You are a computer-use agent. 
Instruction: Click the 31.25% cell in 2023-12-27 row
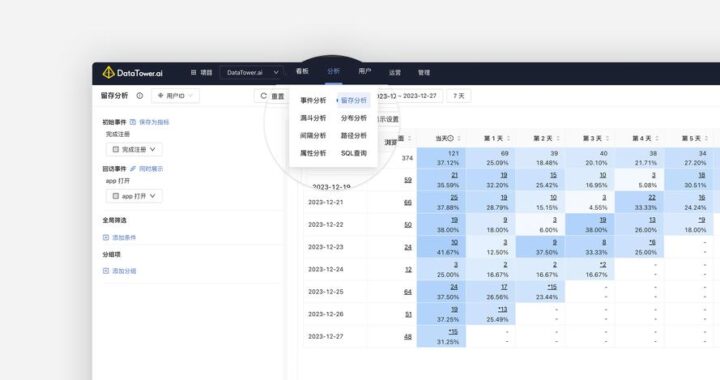pyautogui.click(x=441, y=337)
